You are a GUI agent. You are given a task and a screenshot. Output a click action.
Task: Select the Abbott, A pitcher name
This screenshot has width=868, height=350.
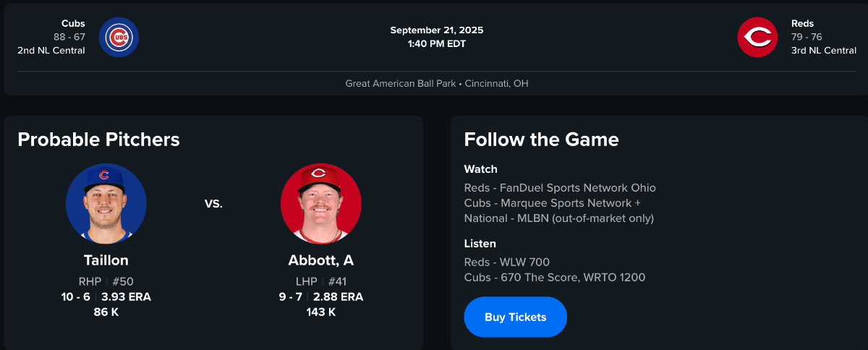point(320,260)
